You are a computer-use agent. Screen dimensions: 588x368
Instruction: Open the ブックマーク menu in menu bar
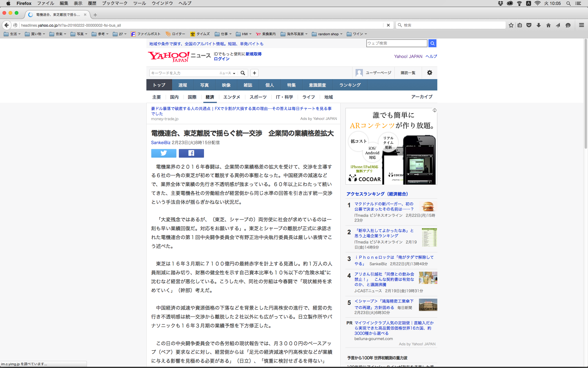(x=115, y=3)
